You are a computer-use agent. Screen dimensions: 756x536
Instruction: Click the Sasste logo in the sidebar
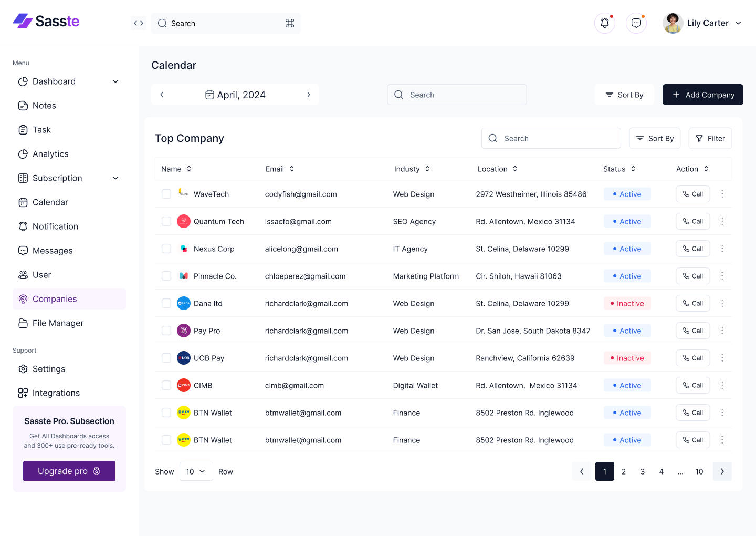pyautogui.click(x=46, y=21)
